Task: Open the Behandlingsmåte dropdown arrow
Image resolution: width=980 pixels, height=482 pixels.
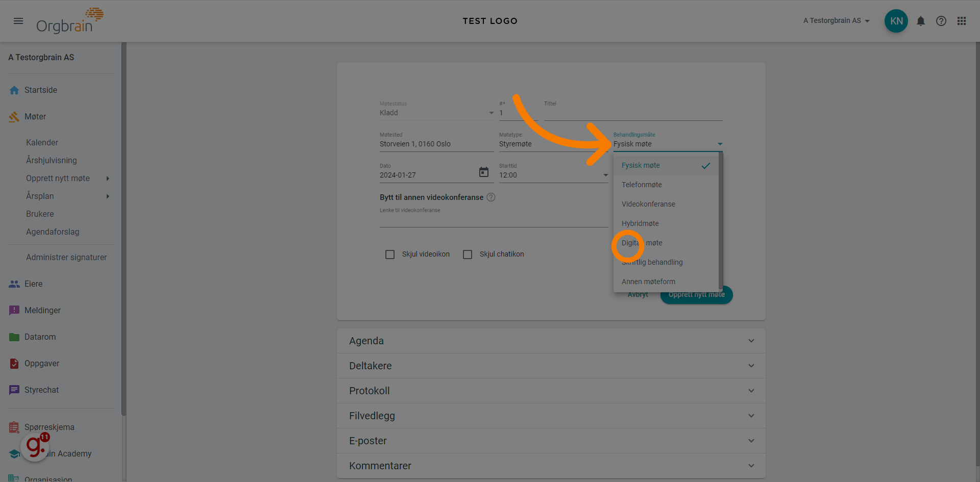Action: click(720, 144)
